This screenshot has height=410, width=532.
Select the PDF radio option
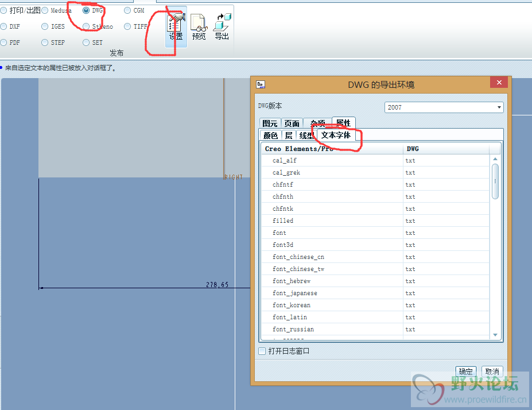[4, 42]
